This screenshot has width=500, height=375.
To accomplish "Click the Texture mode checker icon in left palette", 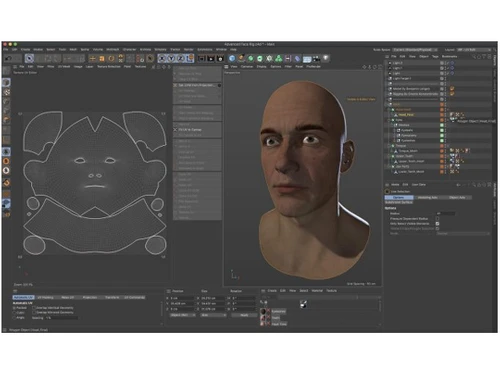I will 6,92.
